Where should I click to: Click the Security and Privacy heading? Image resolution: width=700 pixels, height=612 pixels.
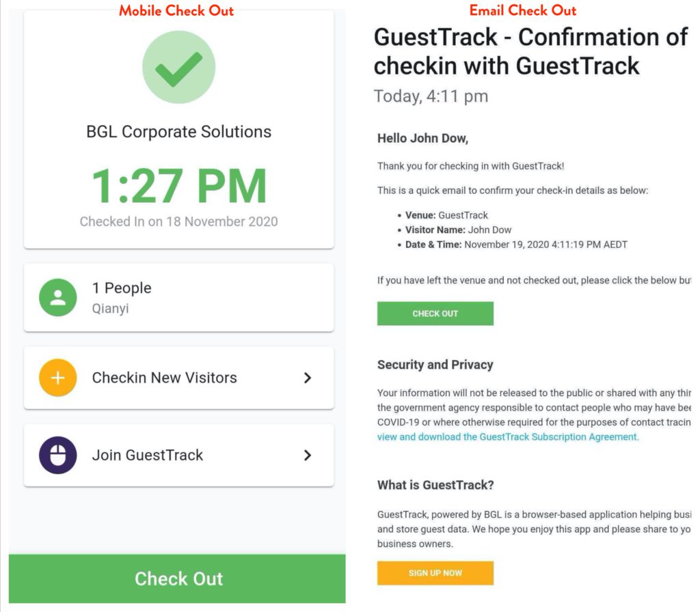pos(435,365)
